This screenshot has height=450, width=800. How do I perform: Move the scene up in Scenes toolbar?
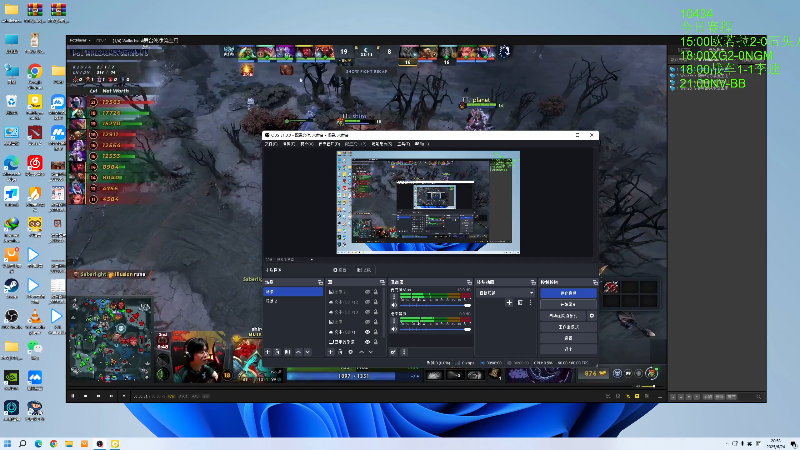(x=298, y=352)
